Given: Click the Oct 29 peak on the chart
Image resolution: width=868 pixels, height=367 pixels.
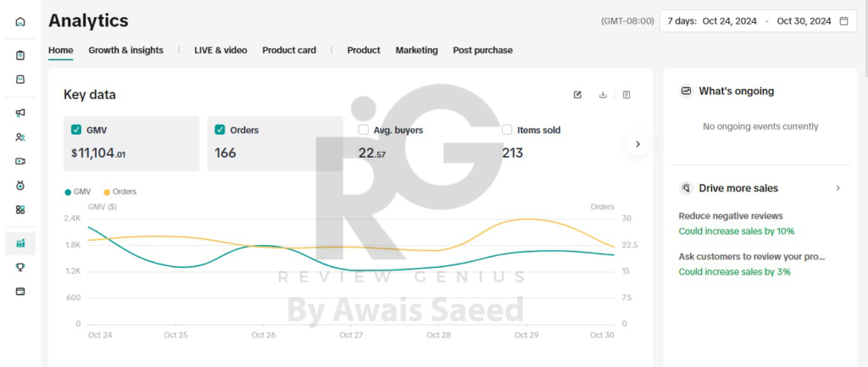Looking at the screenshot, I should pyautogui.click(x=526, y=220).
